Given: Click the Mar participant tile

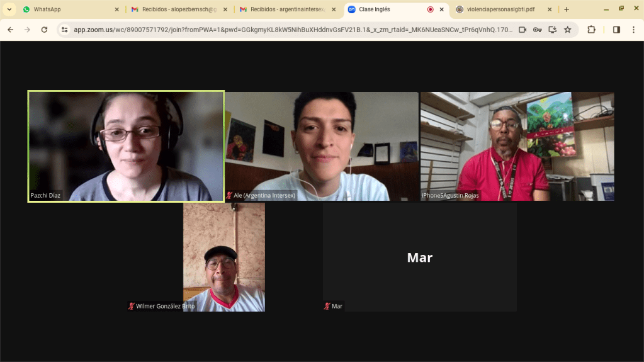Looking at the screenshot, I should point(419,257).
